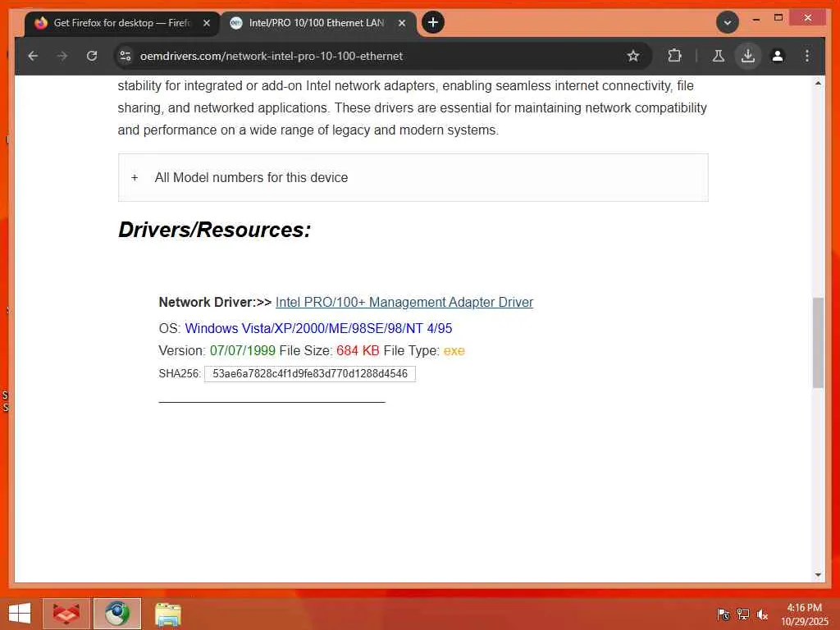Click the Chrome taskbar icon
840x630 pixels.
pos(117,614)
